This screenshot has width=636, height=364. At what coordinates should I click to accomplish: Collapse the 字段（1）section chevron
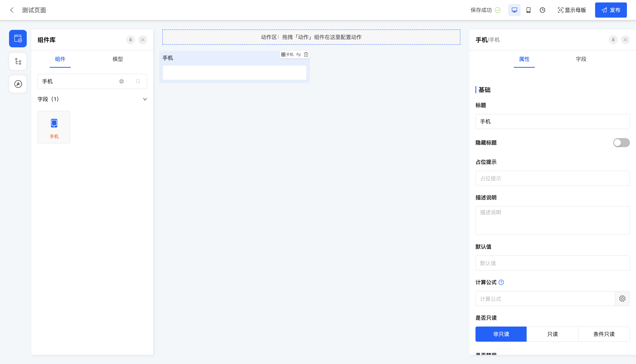coord(145,99)
